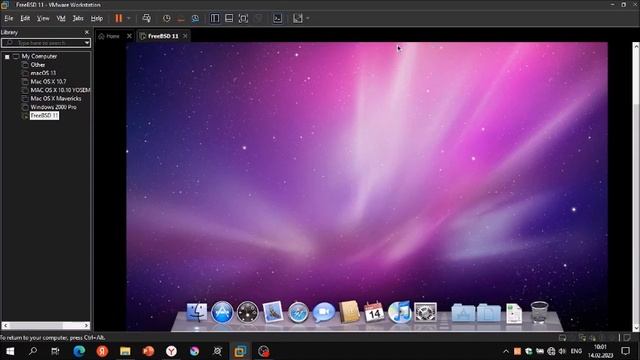Launch Safari from the guest dock

[298, 312]
